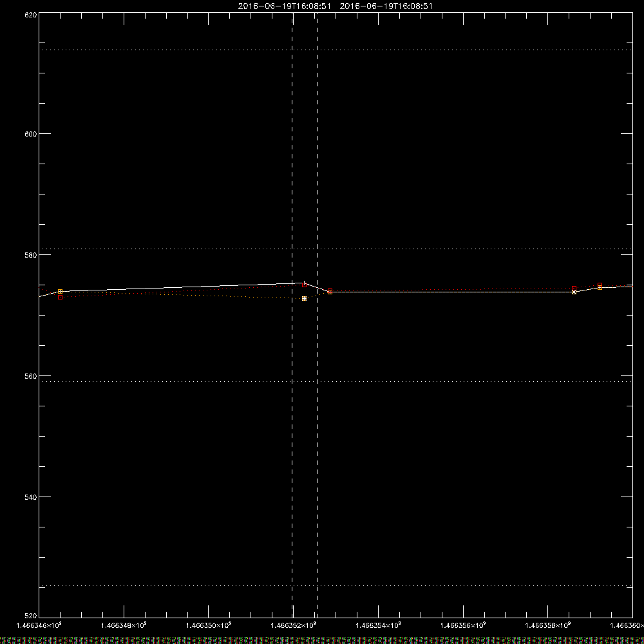Click the topmost dotted horizontal threshold line
Image resolution: width=644 pixels, height=644 pixels.
click(336, 50)
